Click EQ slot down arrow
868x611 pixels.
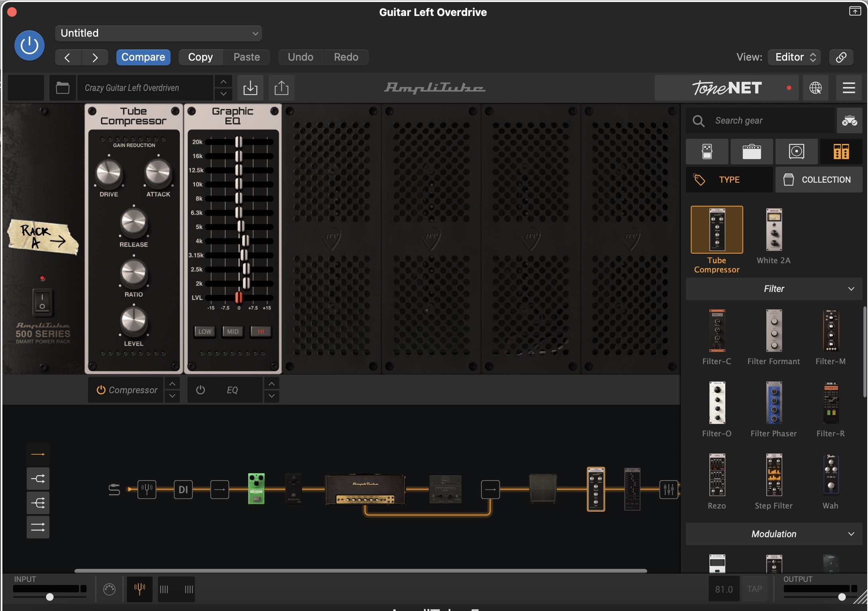271,396
